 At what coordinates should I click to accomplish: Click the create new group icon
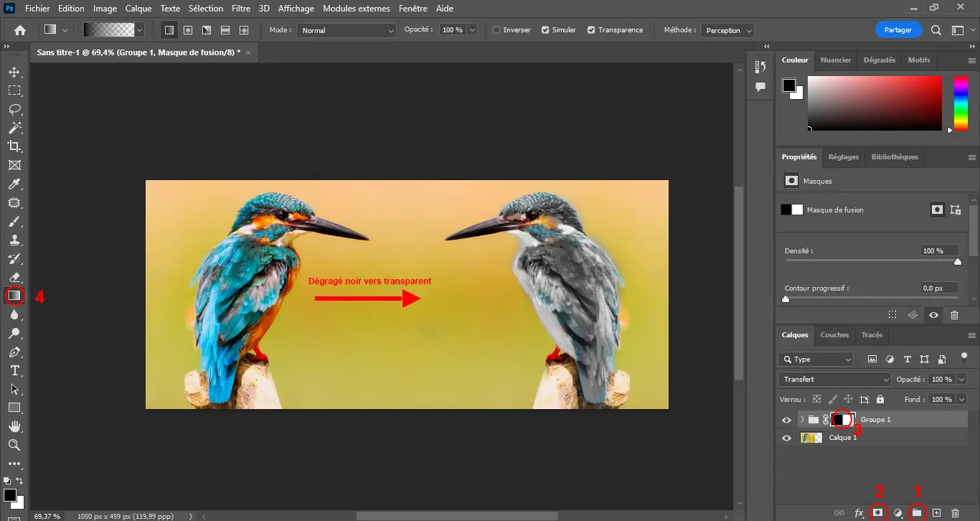[x=916, y=513]
